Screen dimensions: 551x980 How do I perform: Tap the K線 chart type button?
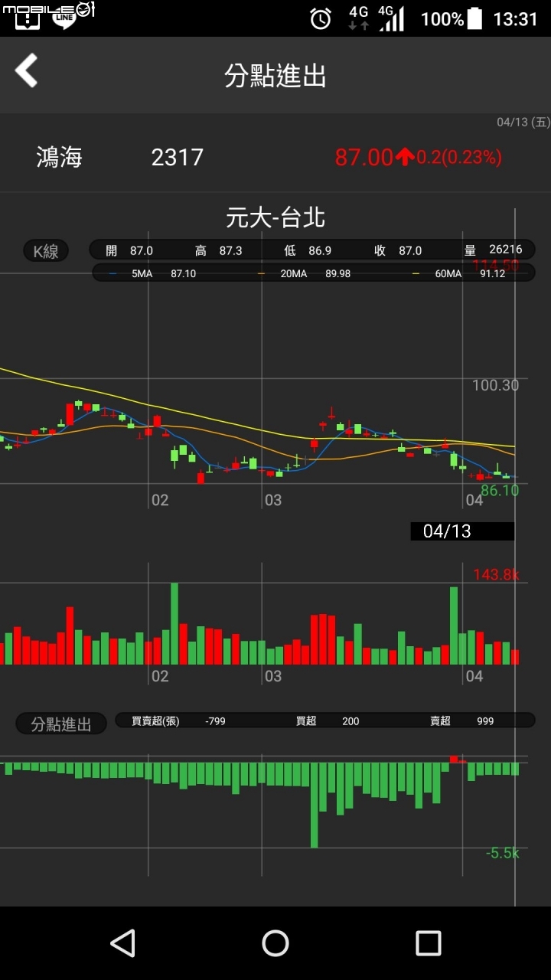[46, 251]
